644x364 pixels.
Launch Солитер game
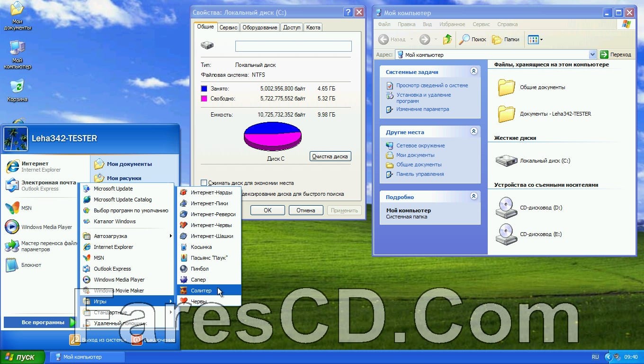(209, 291)
